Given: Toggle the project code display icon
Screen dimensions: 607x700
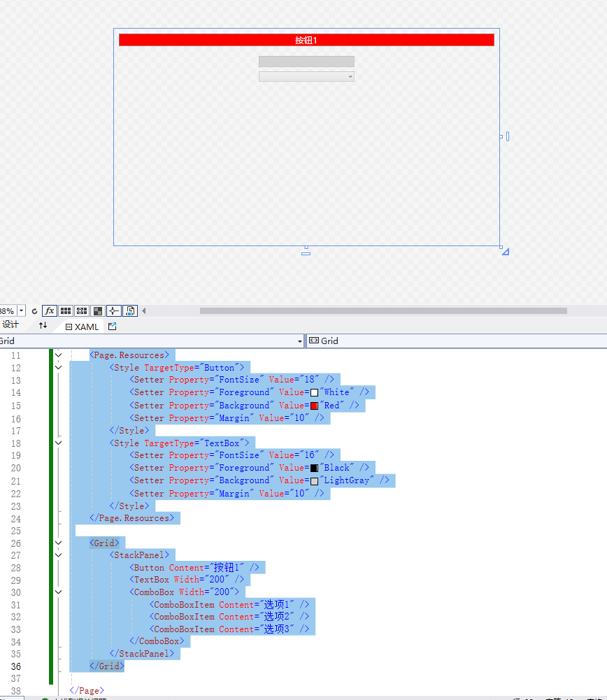Looking at the screenshot, I should coord(130,310).
